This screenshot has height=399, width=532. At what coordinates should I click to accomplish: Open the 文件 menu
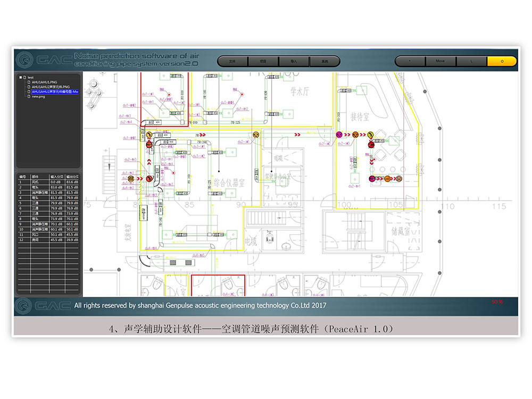click(x=232, y=61)
